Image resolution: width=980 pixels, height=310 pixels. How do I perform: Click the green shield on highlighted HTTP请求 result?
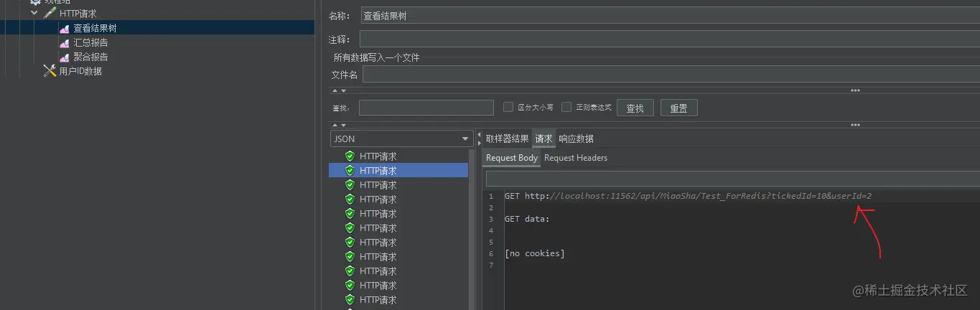[350, 171]
